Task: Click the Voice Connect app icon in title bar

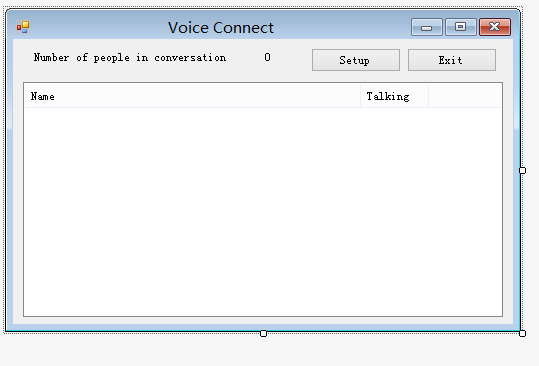Action: click(23, 27)
